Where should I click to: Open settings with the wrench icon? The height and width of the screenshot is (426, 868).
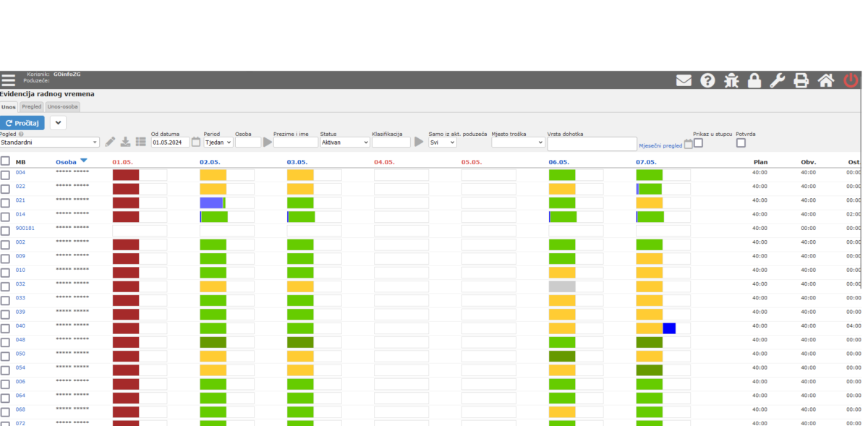click(x=777, y=80)
